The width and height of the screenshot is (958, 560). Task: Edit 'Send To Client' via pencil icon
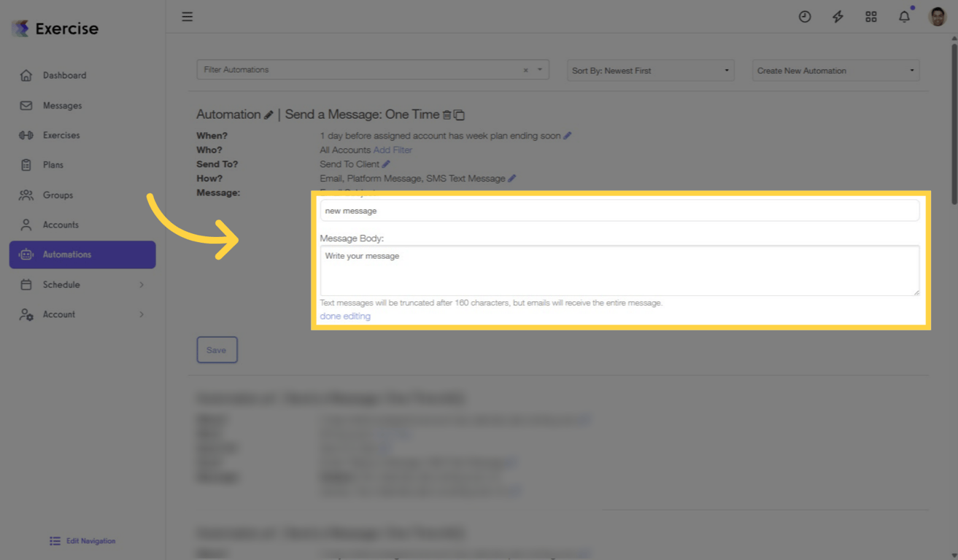tap(385, 163)
